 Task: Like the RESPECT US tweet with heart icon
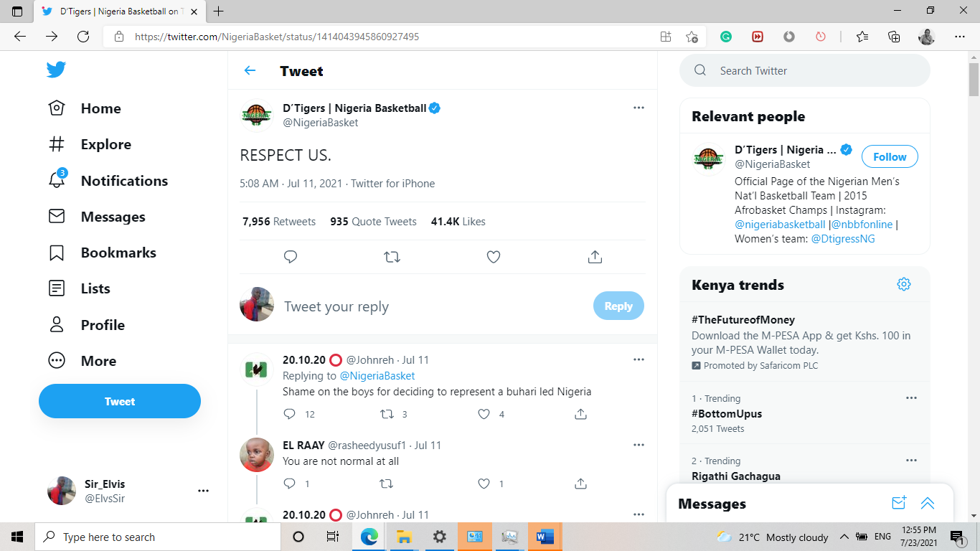click(494, 257)
